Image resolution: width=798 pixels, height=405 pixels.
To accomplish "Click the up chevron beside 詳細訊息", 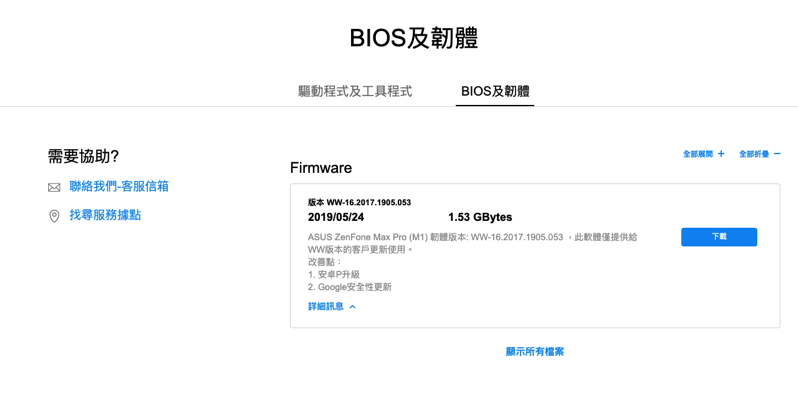I will point(353,307).
